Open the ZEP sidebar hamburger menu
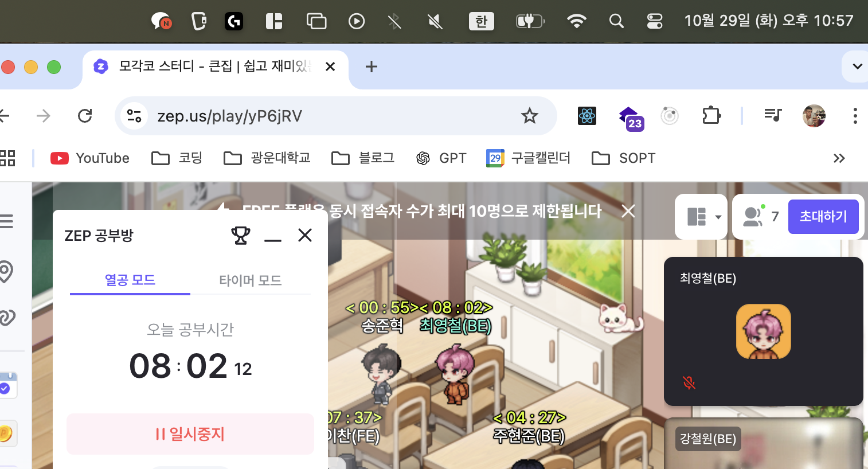This screenshot has height=469, width=868. (x=6, y=221)
